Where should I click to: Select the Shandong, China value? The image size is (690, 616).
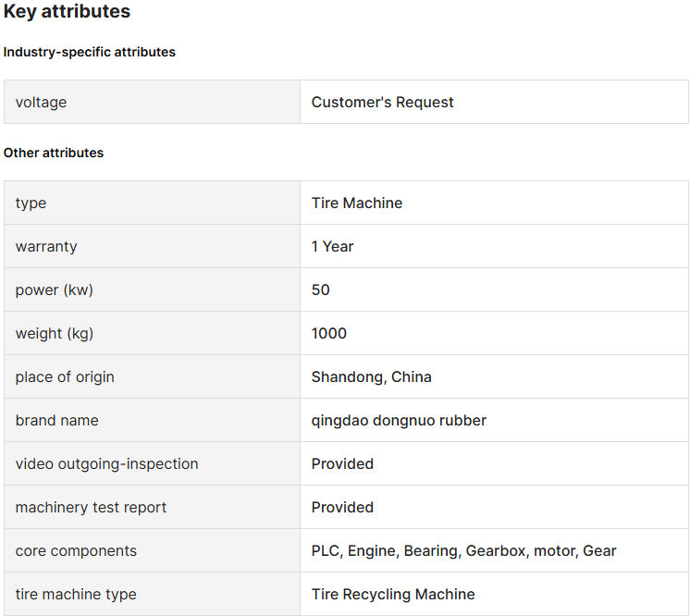pyautogui.click(x=372, y=377)
